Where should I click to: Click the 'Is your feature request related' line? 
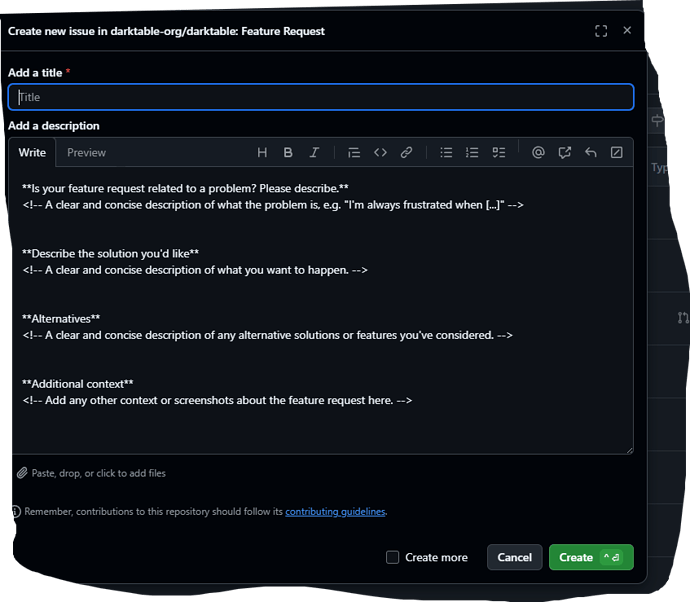tap(185, 188)
